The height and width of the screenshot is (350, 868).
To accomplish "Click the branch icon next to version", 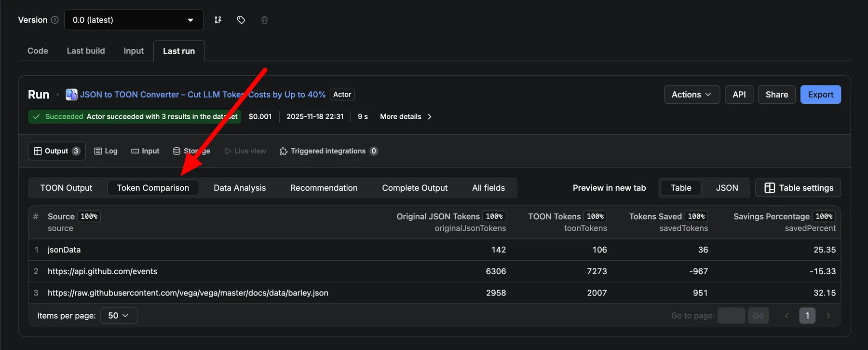I will coord(218,20).
